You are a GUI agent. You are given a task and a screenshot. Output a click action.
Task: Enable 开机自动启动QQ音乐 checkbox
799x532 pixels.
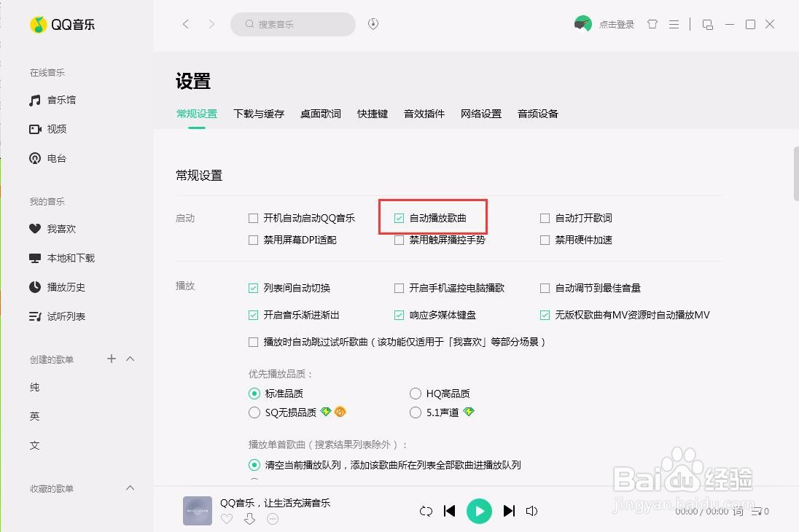tap(253, 217)
